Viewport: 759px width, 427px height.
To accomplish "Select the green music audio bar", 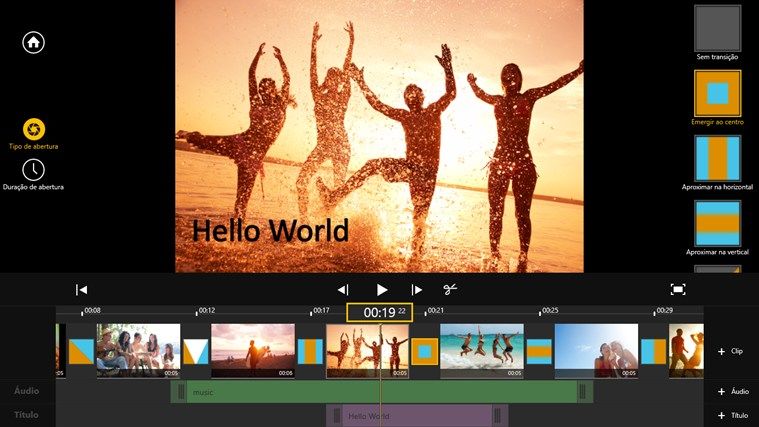I will coord(382,392).
